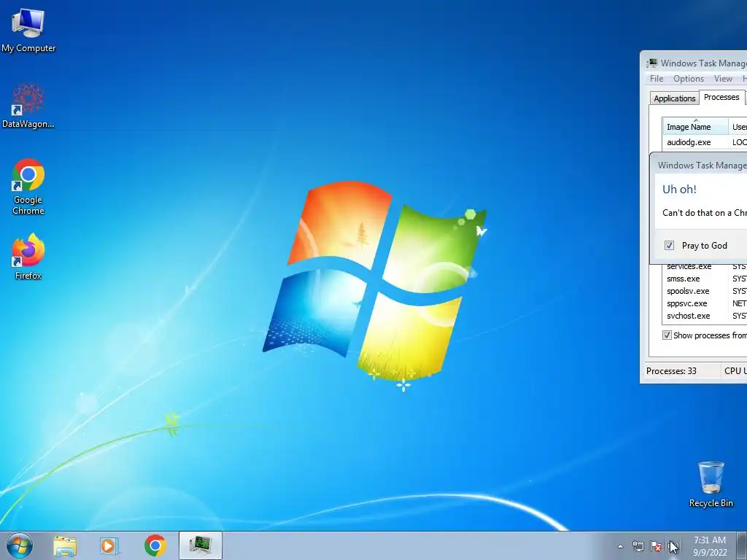Click the Show desktop strip
The width and height of the screenshot is (747, 560).
[742, 545]
